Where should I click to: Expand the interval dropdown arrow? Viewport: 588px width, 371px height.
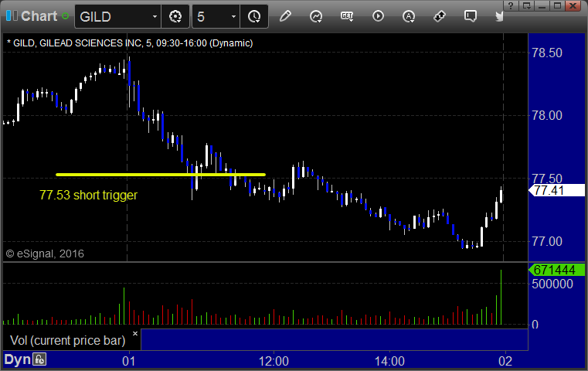[233, 16]
